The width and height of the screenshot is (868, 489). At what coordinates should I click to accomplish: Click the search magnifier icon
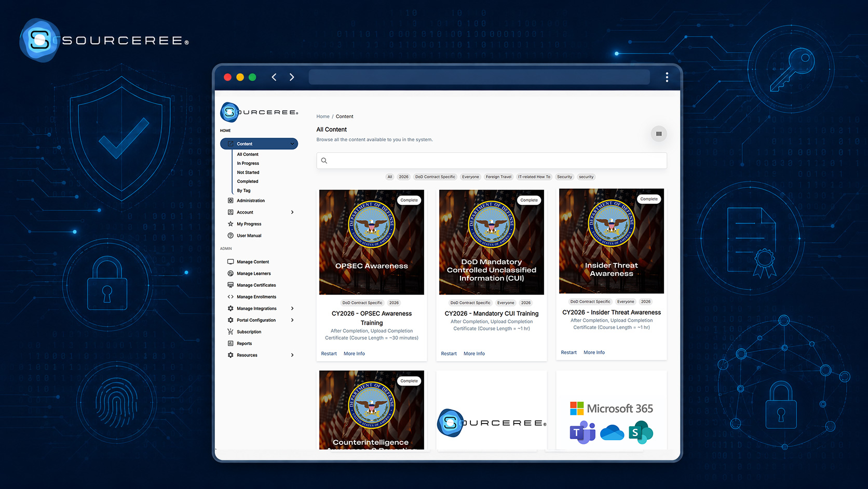point(324,161)
